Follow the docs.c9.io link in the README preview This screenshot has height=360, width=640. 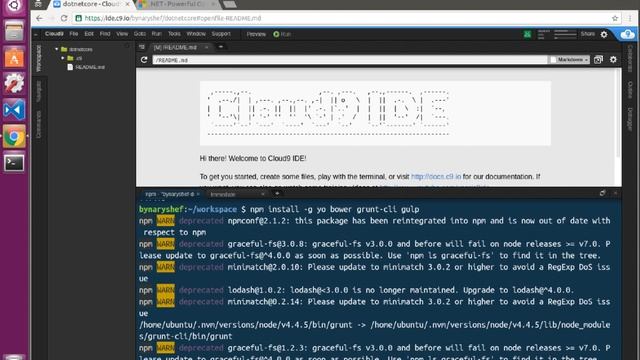click(x=436, y=176)
